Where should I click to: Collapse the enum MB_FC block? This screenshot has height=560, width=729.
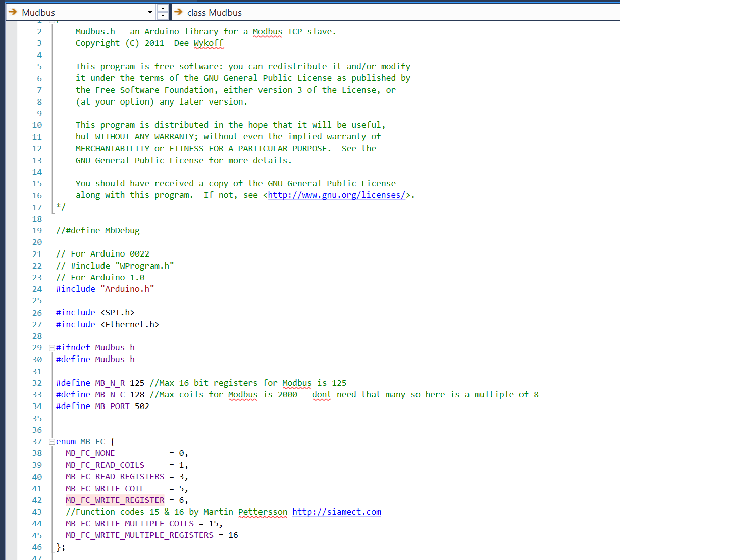pos(51,441)
